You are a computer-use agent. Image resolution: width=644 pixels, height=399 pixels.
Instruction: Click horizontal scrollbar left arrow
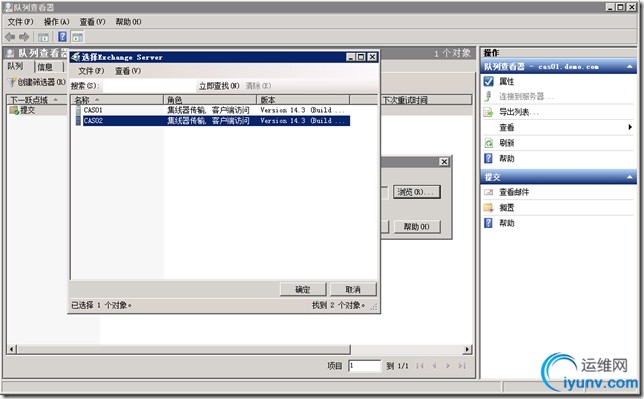[12, 349]
